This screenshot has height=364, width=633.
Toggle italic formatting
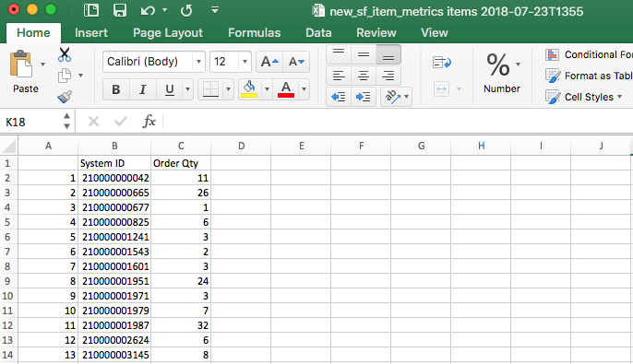(x=143, y=89)
